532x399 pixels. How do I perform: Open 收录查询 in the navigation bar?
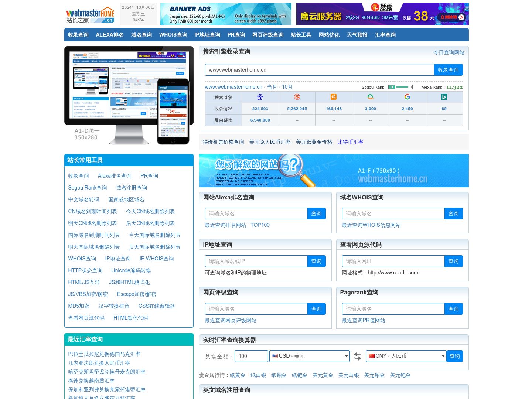coord(78,35)
